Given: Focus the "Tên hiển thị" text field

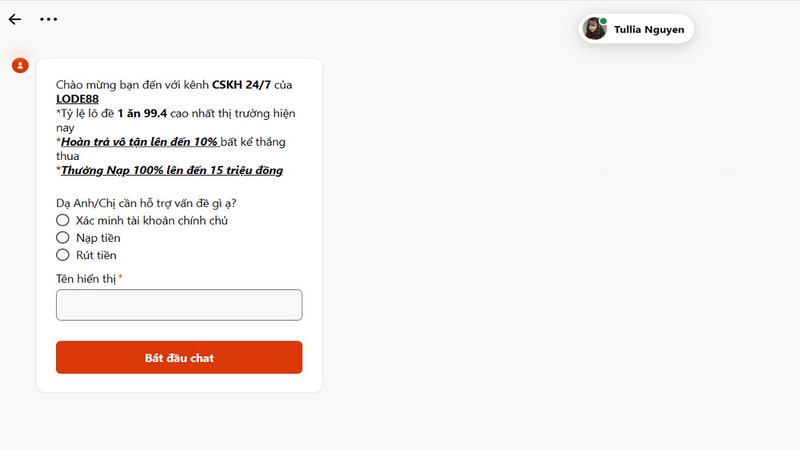Looking at the screenshot, I should pos(179,305).
